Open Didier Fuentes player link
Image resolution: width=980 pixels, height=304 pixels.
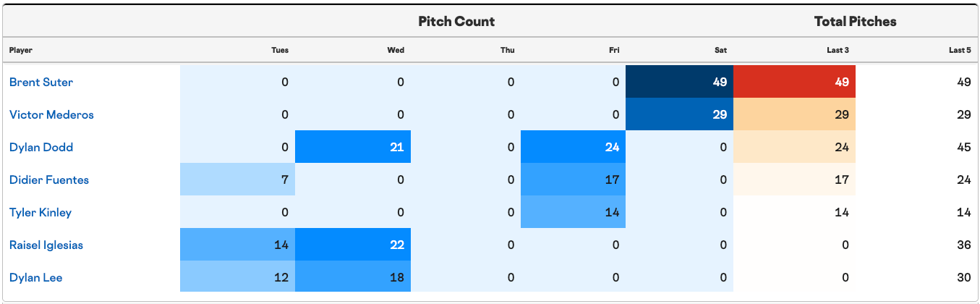pyautogui.click(x=49, y=180)
